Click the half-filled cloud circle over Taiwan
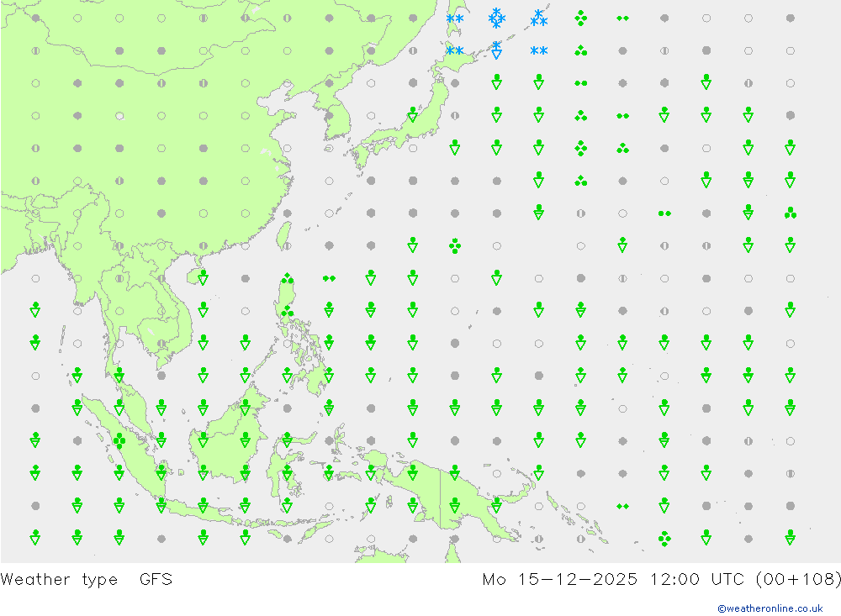841x616 pixels. click(x=288, y=246)
